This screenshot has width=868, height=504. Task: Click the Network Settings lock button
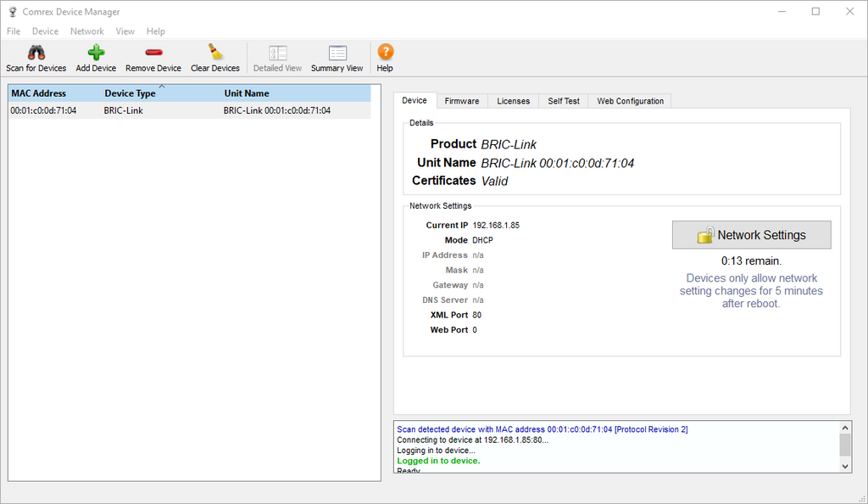click(751, 235)
